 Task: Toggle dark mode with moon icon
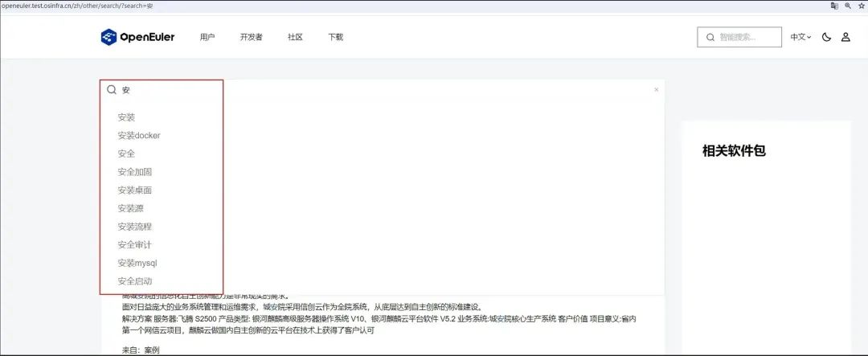click(826, 37)
